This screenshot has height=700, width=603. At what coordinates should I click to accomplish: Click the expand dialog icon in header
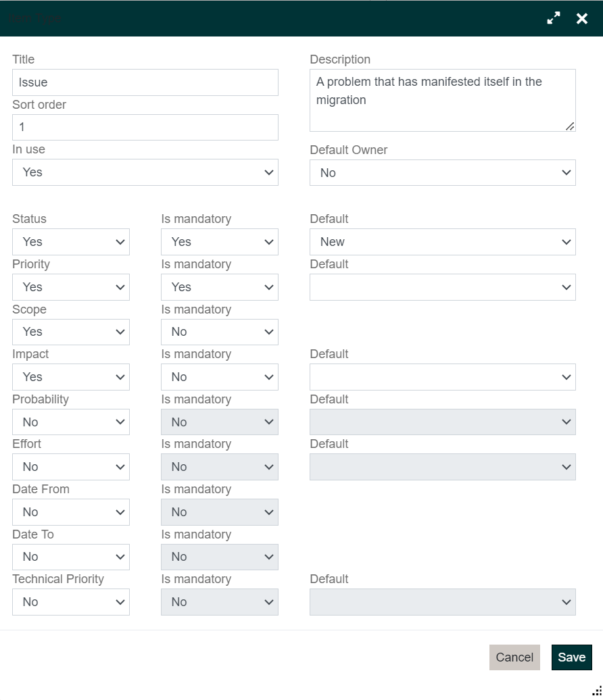point(554,18)
